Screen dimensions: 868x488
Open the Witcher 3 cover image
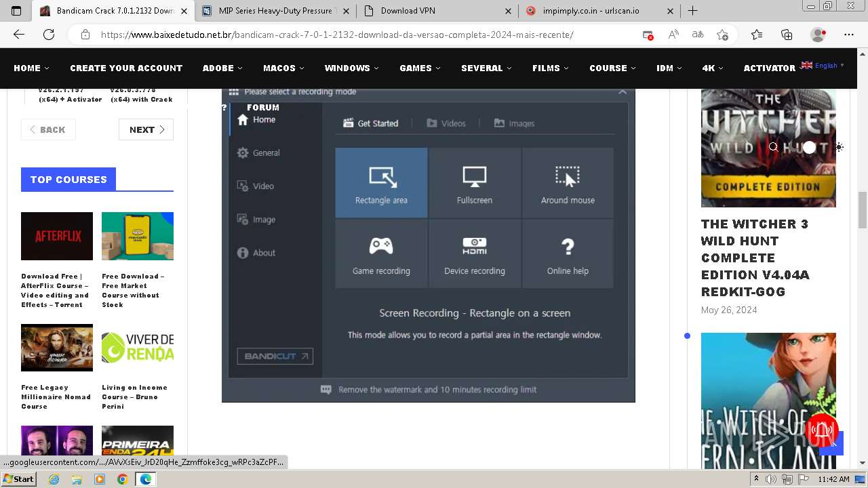[768, 148]
